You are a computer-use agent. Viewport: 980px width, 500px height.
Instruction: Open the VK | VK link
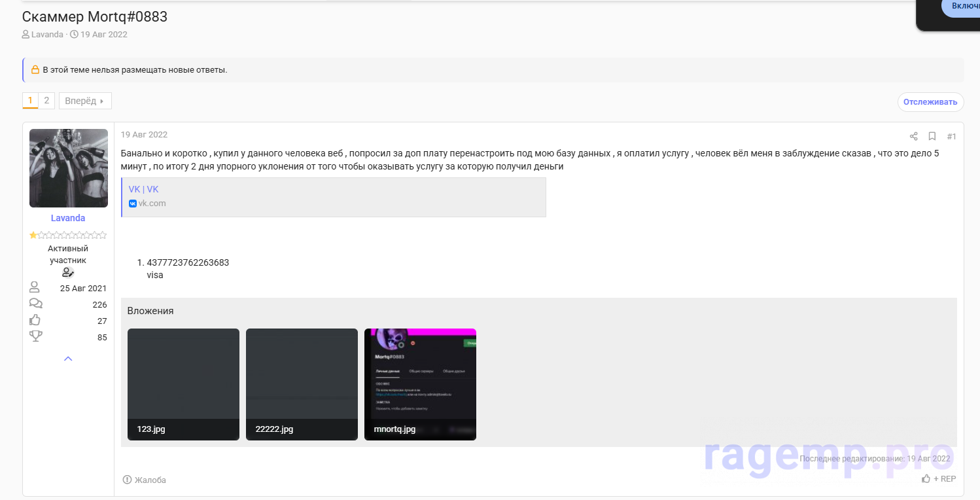pyautogui.click(x=143, y=189)
